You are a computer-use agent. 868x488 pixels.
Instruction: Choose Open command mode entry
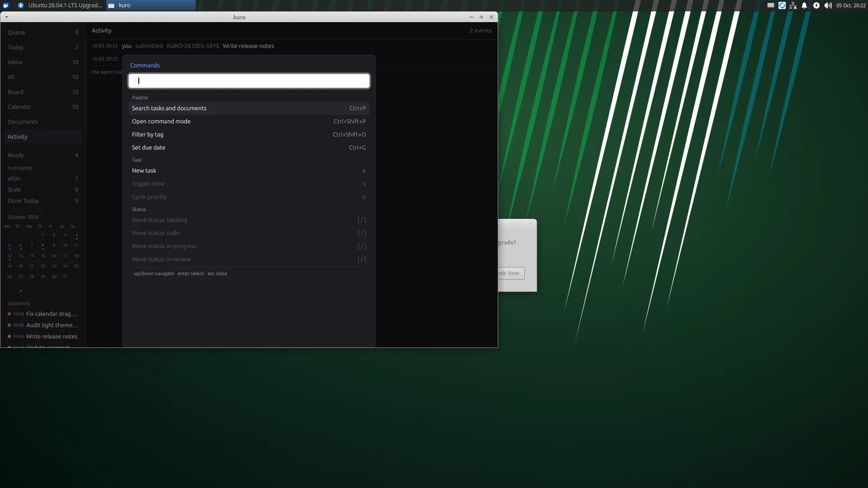(249, 122)
